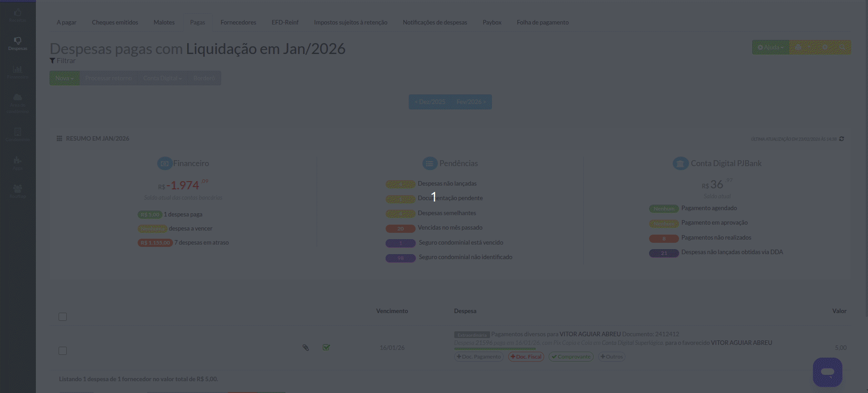This screenshot has width=868, height=393.
Task: Click the Extraordinária label on expense row
Action: click(472, 335)
